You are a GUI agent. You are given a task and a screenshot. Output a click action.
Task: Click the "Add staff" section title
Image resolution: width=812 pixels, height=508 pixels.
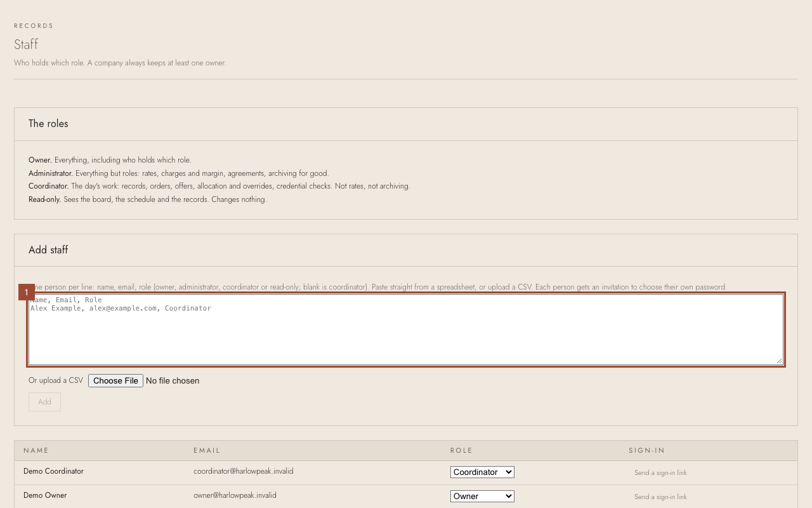click(48, 250)
